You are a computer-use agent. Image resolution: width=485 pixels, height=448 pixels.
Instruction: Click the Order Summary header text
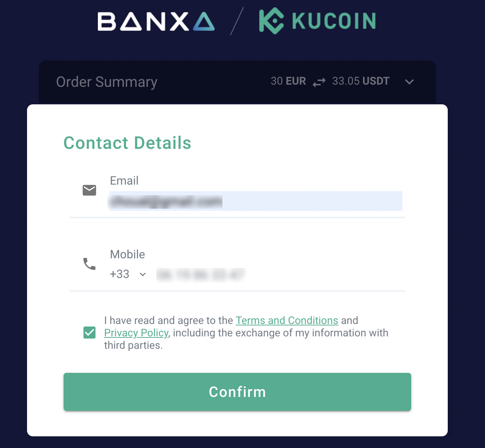coord(107,82)
